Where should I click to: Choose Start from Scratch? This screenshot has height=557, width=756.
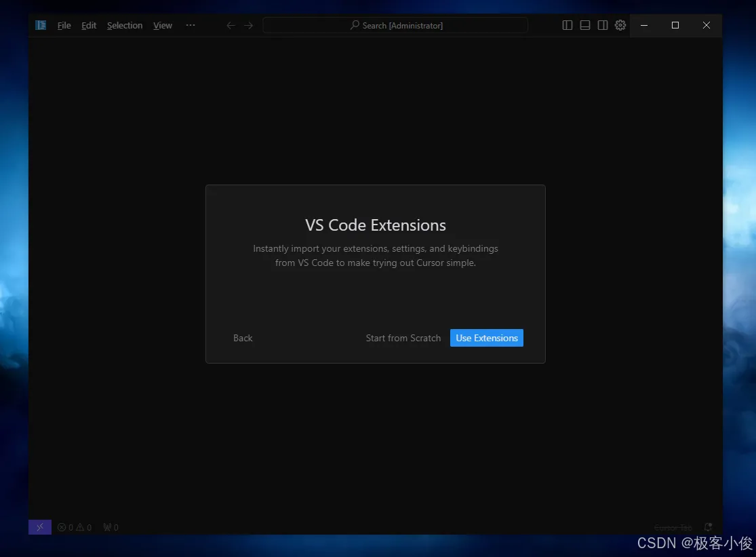pos(403,338)
